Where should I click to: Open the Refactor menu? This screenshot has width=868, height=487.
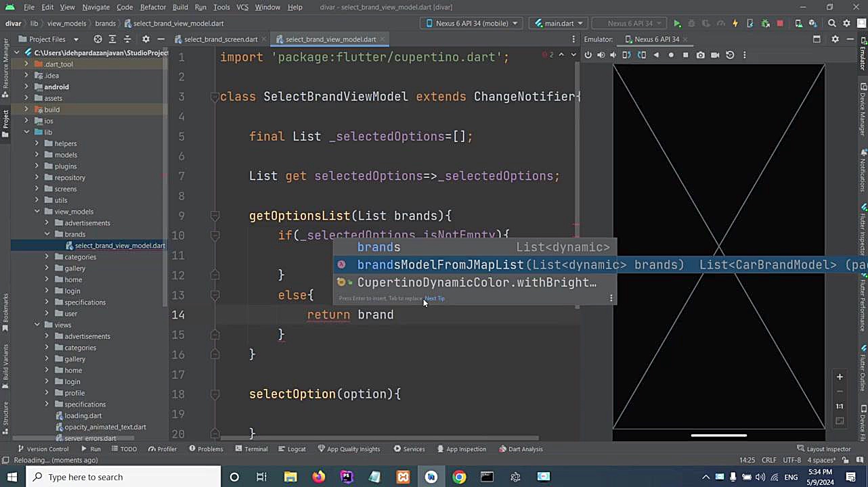[x=153, y=7]
